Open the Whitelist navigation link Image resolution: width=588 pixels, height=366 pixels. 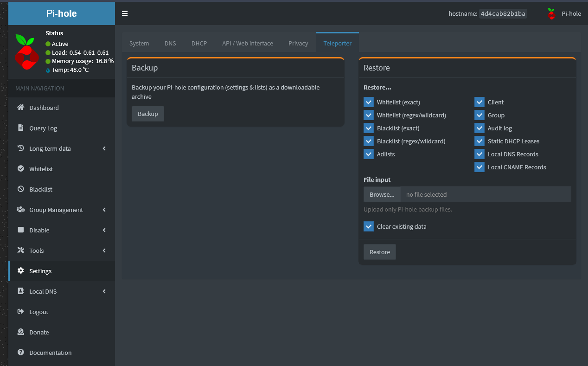click(x=62, y=169)
